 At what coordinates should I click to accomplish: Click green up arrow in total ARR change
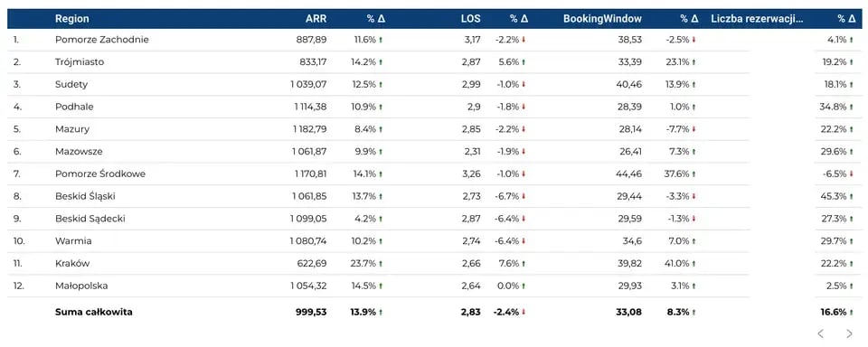[381, 312]
